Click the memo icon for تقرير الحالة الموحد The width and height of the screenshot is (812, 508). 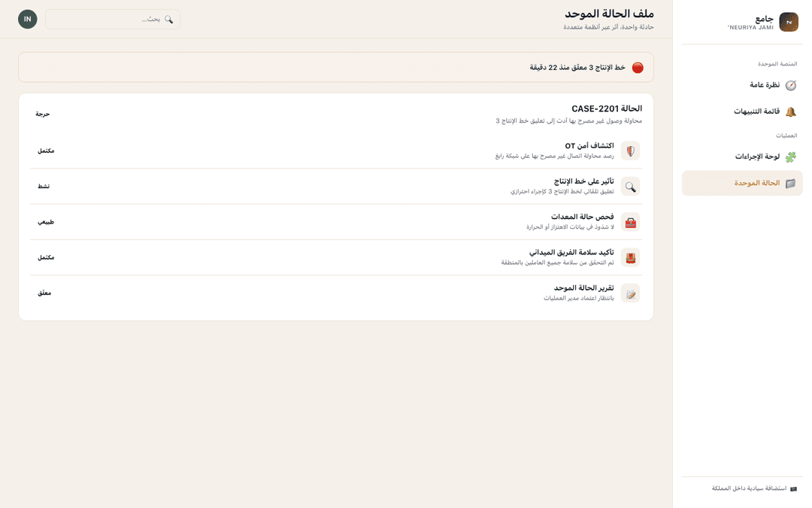(630, 294)
